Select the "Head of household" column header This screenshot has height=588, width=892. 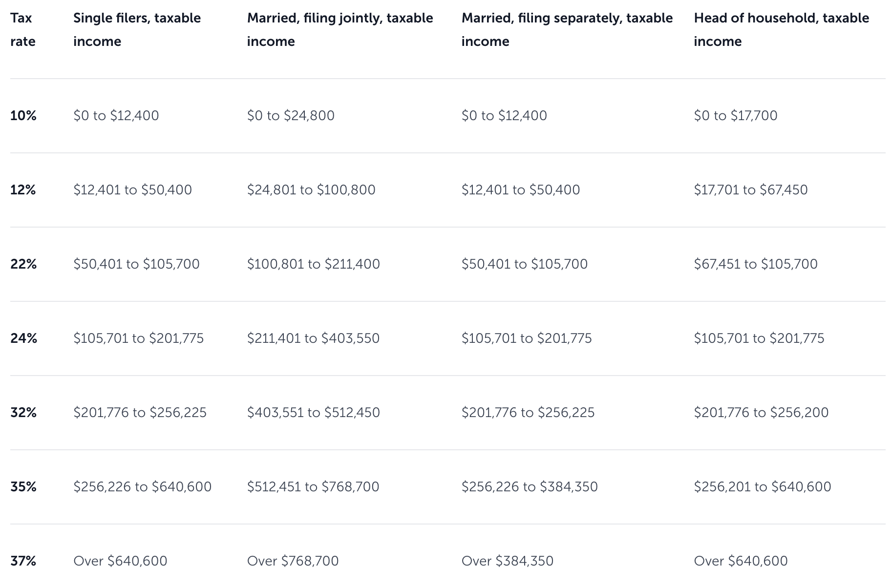coord(781,30)
